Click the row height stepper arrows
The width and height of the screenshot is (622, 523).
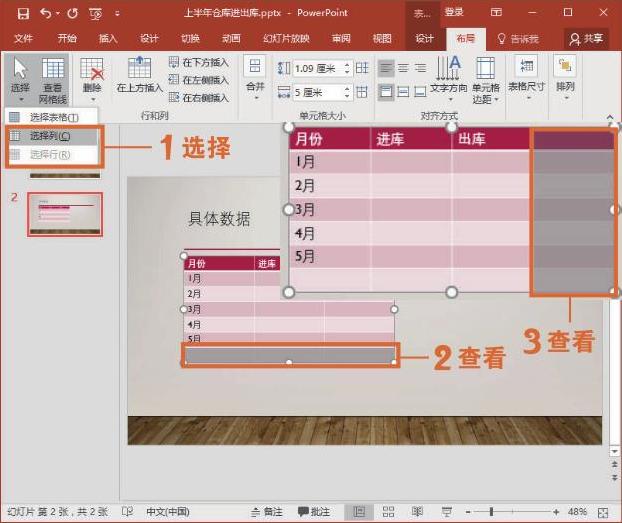pos(347,69)
